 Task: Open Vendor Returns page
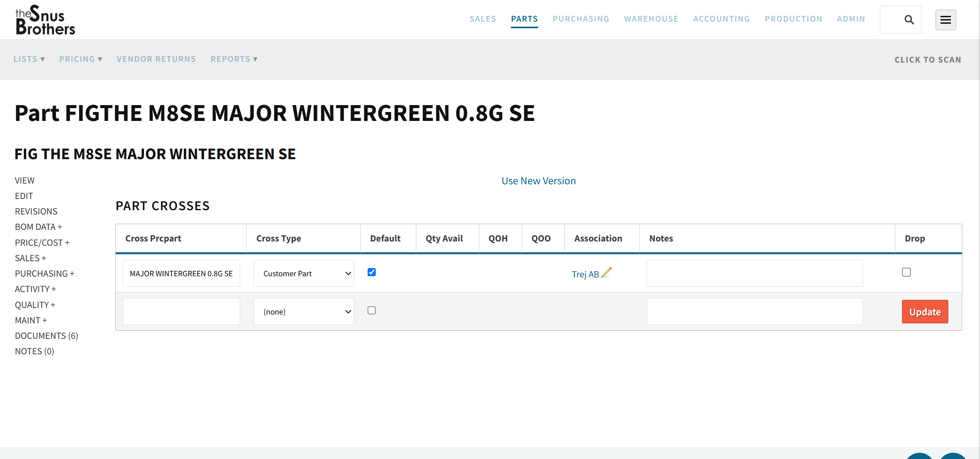pyautogui.click(x=156, y=59)
